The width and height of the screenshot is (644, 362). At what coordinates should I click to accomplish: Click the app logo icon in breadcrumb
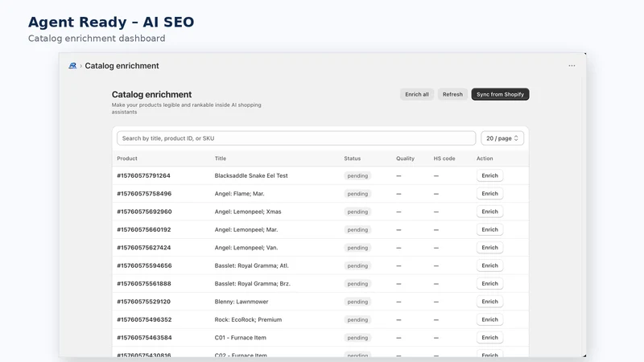72,66
